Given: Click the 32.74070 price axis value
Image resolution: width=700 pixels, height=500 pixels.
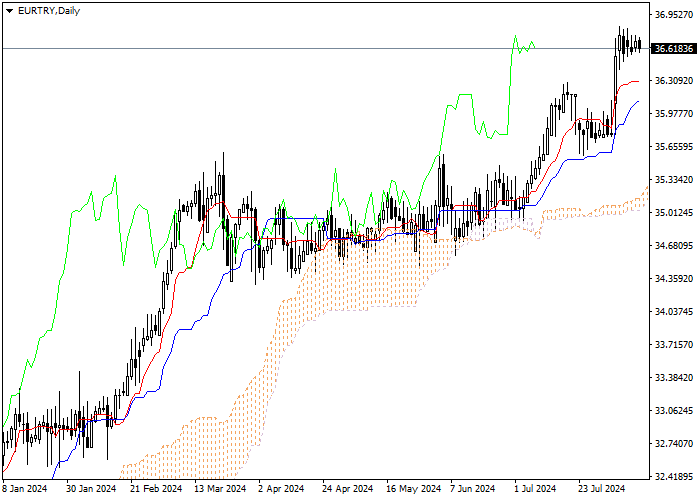Looking at the screenshot, I should (674, 443).
